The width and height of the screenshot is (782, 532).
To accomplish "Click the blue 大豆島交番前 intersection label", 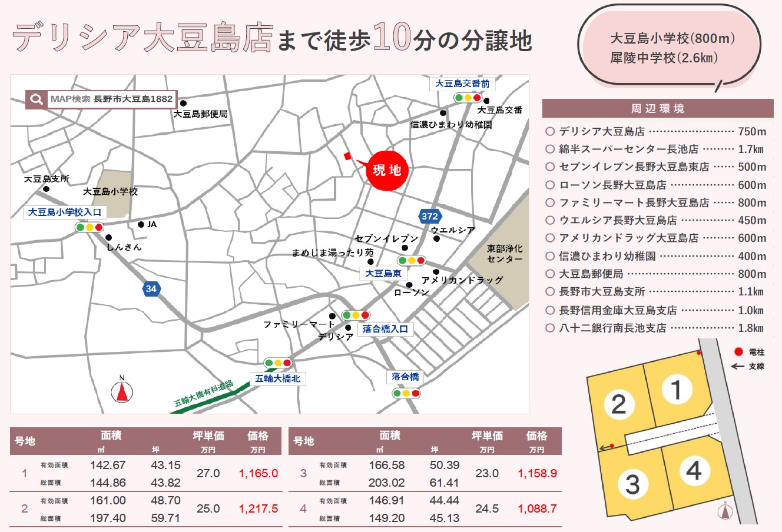I will point(462,84).
